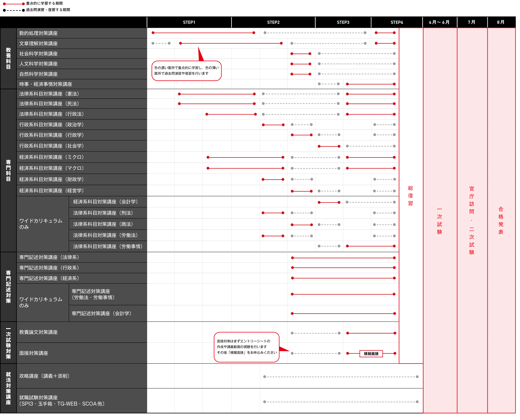Select the STEP3 column header
The width and height of the screenshot is (520, 420).
(343, 22)
